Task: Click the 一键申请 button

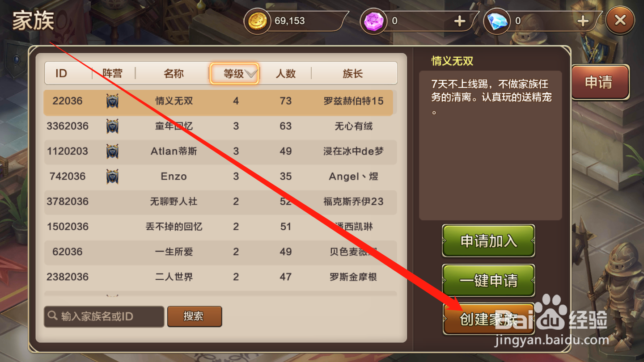Action: point(488,281)
